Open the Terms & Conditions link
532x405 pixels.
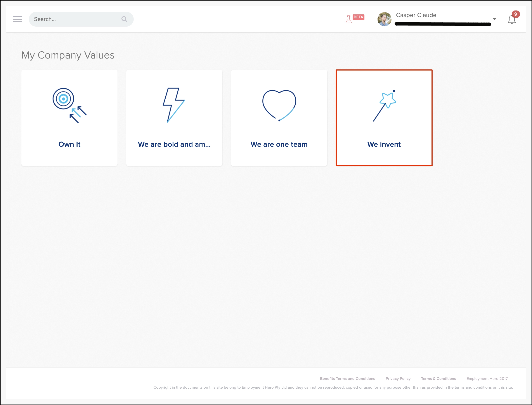pyautogui.click(x=438, y=379)
